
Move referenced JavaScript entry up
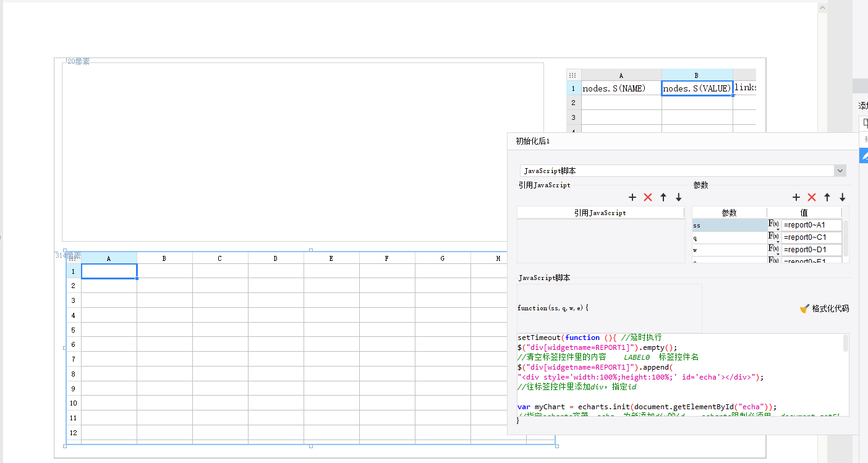[663, 197]
